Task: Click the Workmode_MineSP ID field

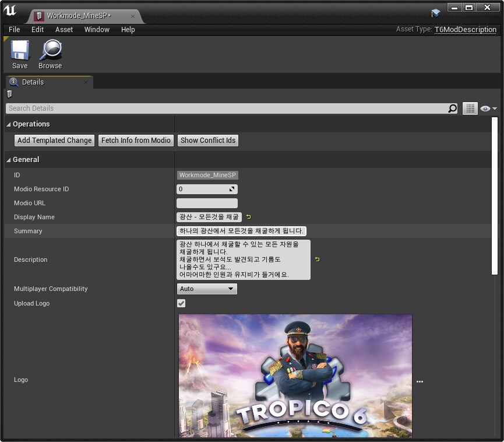Action: [x=207, y=175]
